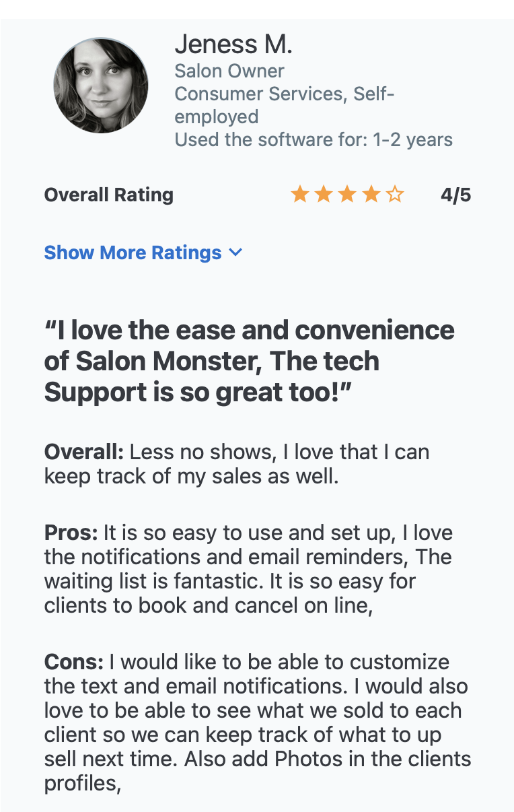
Task: Click the first orange rating star
Action: click(300, 195)
